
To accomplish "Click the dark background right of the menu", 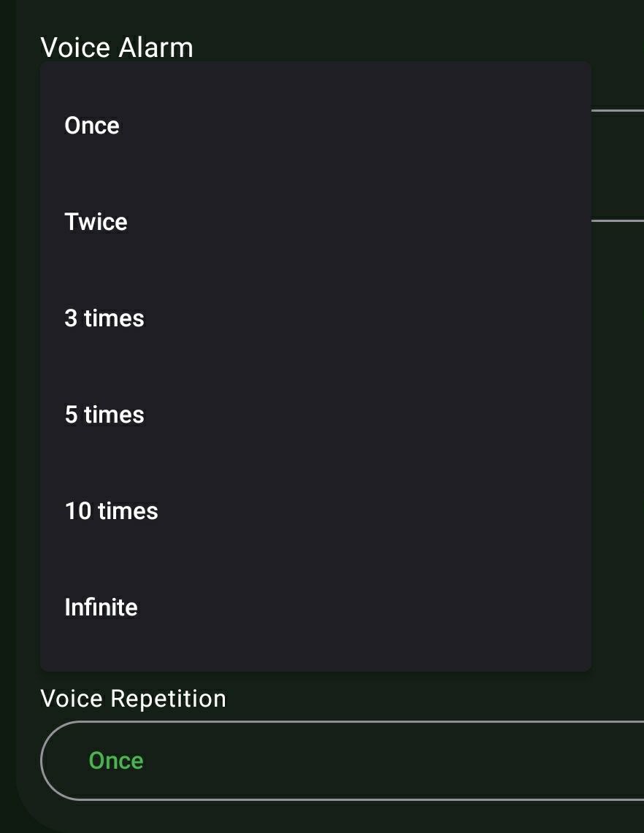I will [x=618, y=438].
